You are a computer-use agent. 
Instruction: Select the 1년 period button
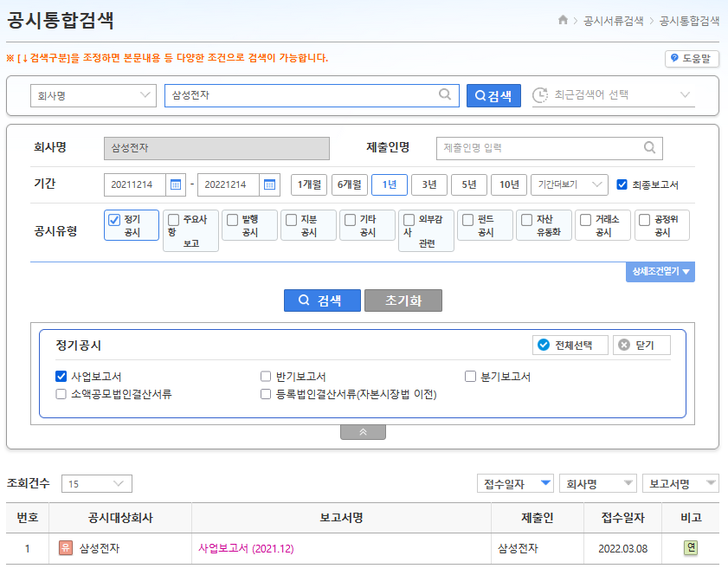389,184
